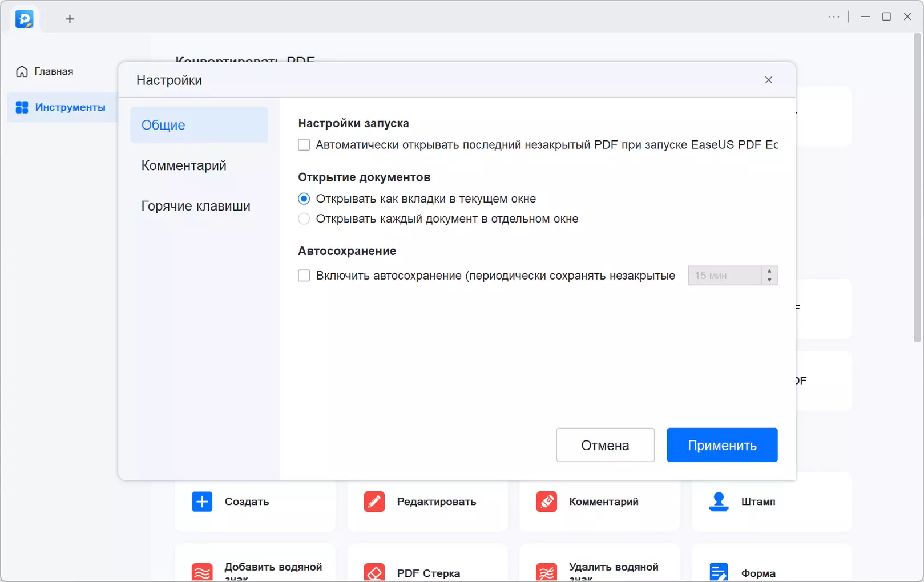The width and height of the screenshot is (924, 582).
Task: Switch to Общие settings tab
Action: coord(199,125)
